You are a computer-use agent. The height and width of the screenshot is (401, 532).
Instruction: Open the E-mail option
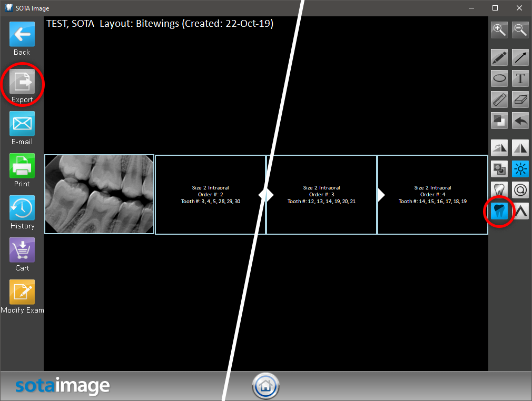pos(22,124)
